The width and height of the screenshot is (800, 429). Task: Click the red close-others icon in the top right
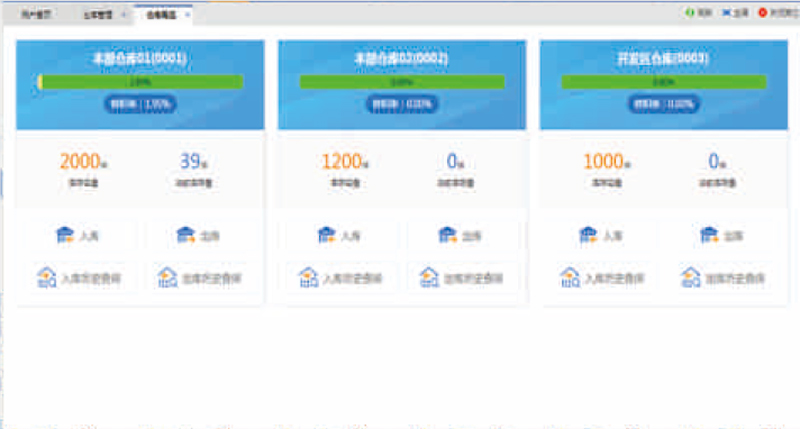coord(763,13)
